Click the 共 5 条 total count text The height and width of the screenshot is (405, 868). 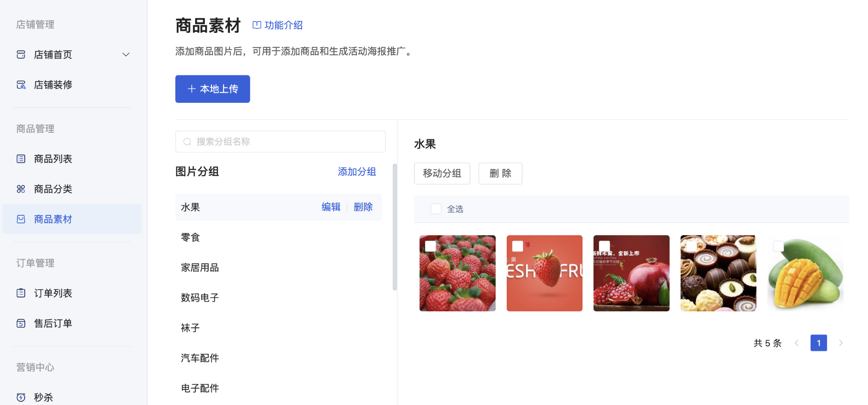(768, 343)
